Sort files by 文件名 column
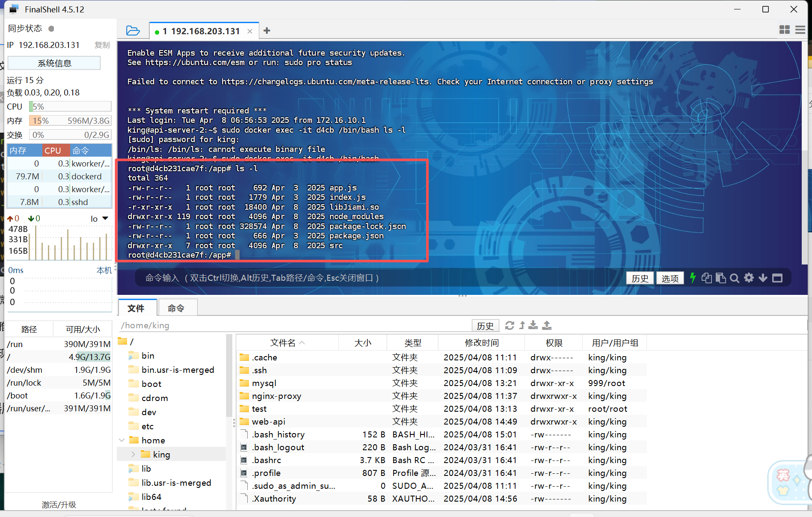This screenshot has height=517, width=812. [x=287, y=343]
